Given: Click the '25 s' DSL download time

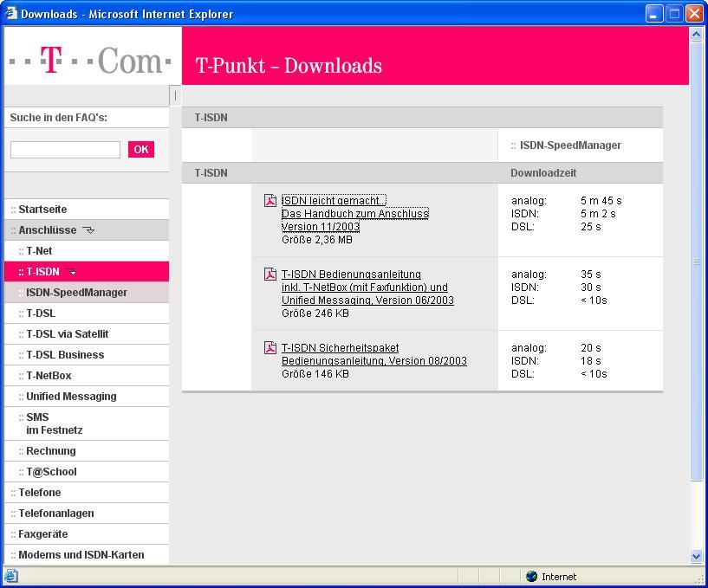Looking at the screenshot, I should pos(591,227).
